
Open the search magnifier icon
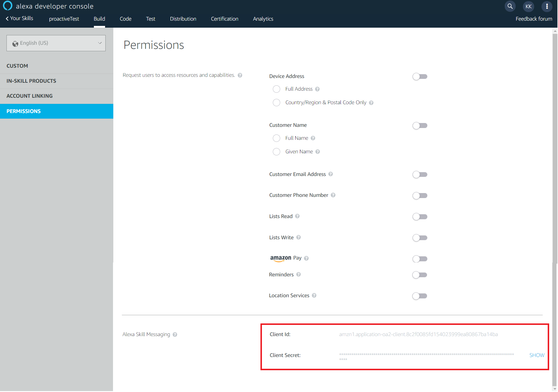pyautogui.click(x=510, y=6)
